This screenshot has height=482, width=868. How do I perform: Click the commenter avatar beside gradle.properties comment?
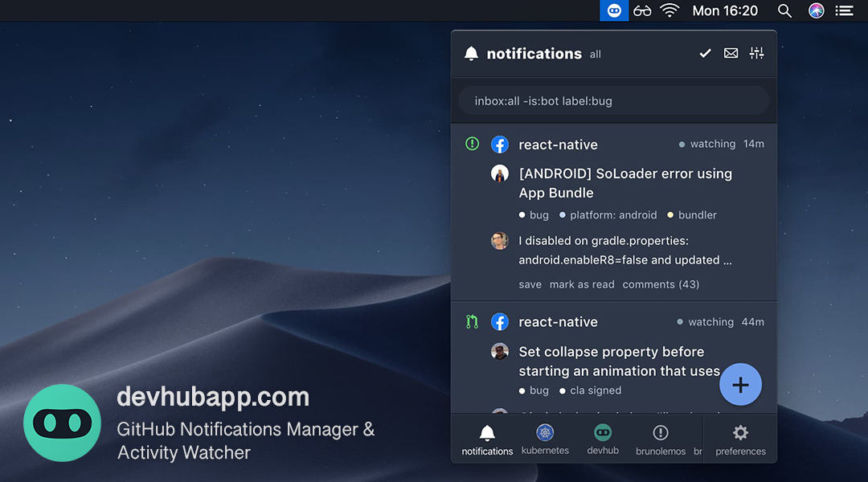[499, 241]
